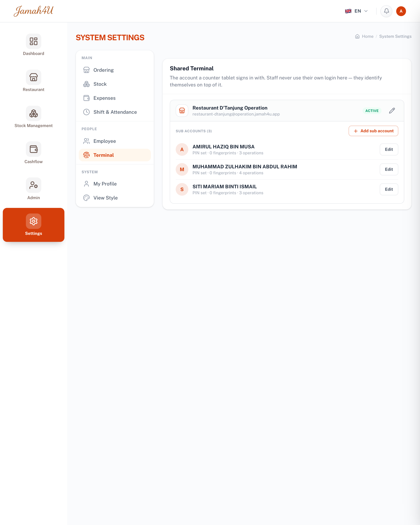This screenshot has width=420, height=525.
Task: Edit SITI MARIAM BINTI ISMAIL sub account
Action: 389,190
